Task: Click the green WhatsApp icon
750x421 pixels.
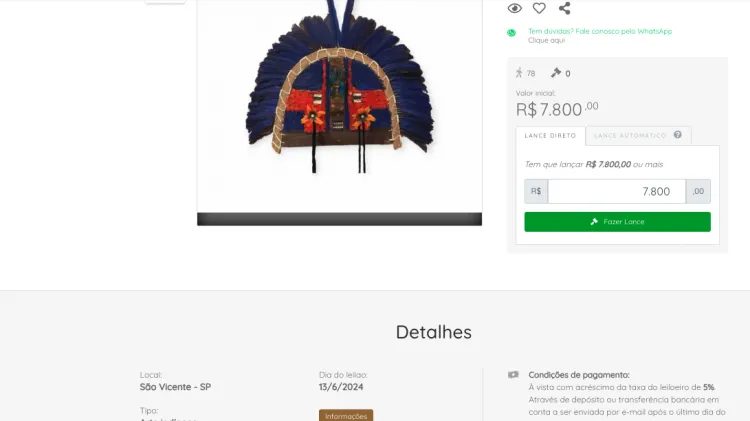Action: pos(511,33)
